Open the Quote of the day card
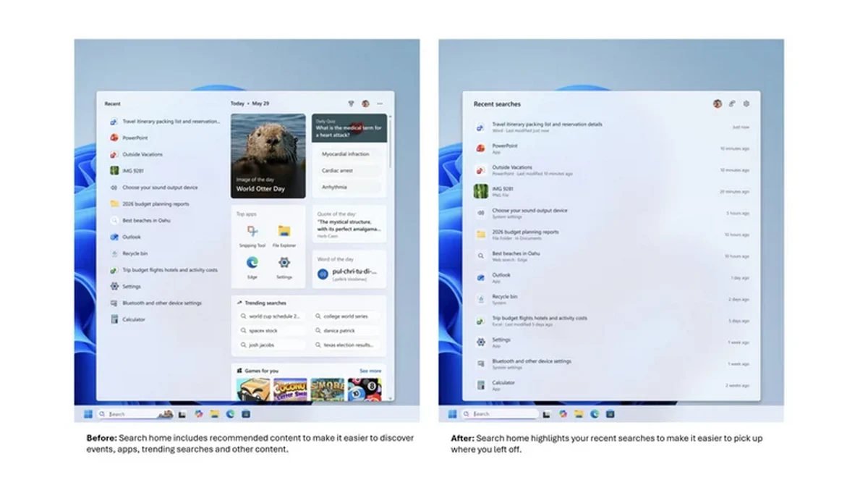 [x=349, y=224]
